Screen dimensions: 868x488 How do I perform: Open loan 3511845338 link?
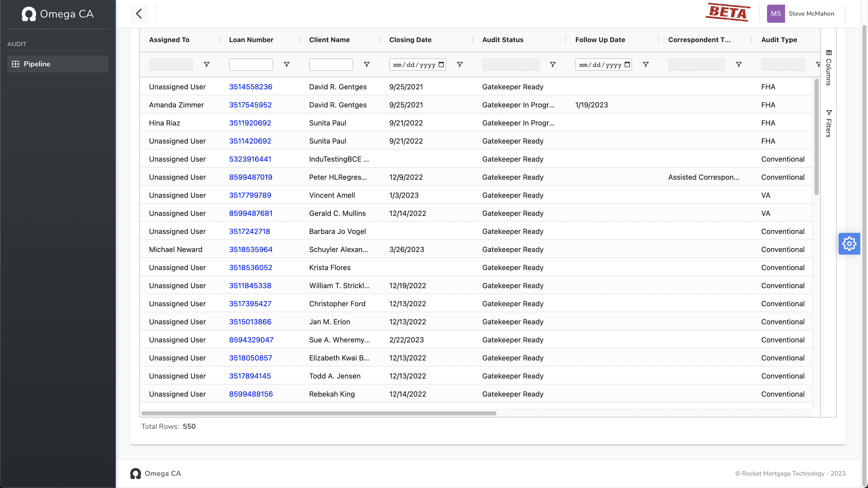tap(250, 286)
